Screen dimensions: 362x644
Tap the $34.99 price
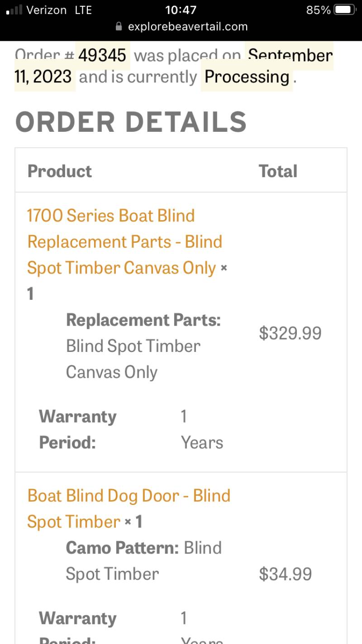coord(286,574)
